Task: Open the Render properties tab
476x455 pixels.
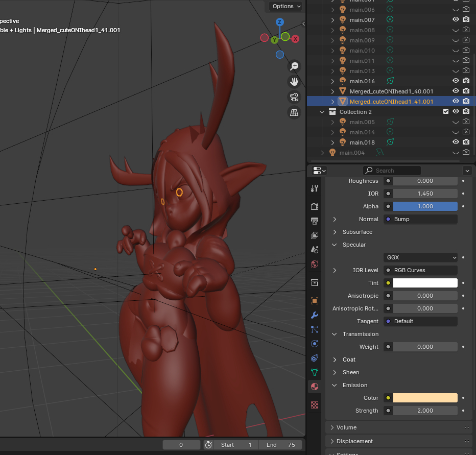Action: point(315,206)
